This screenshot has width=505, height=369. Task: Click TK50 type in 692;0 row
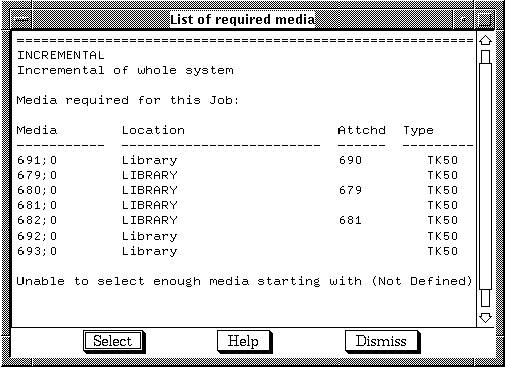443,236
